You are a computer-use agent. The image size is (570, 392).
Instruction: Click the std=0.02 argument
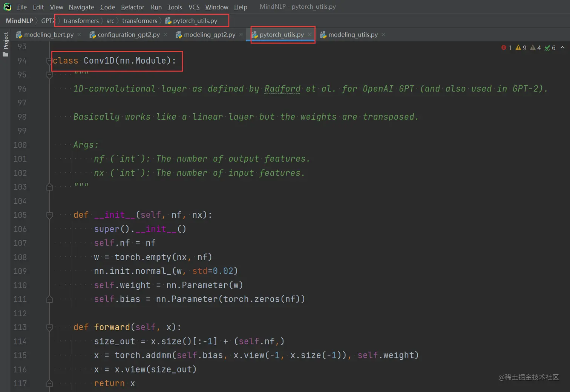pos(213,271)
